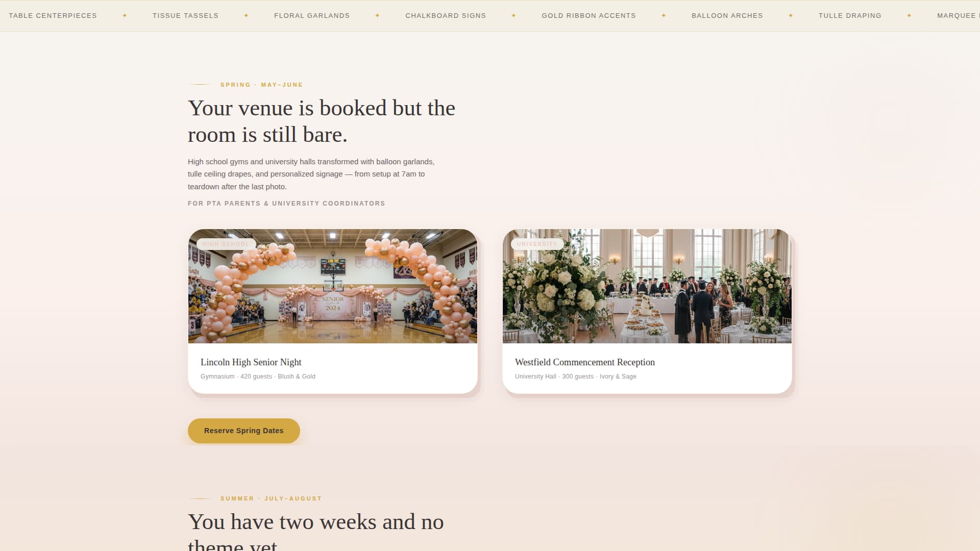Screen dimensions: 980x551
Task: Click the star icon after Table Centerpieces
Action: click(x=125, y=16)
